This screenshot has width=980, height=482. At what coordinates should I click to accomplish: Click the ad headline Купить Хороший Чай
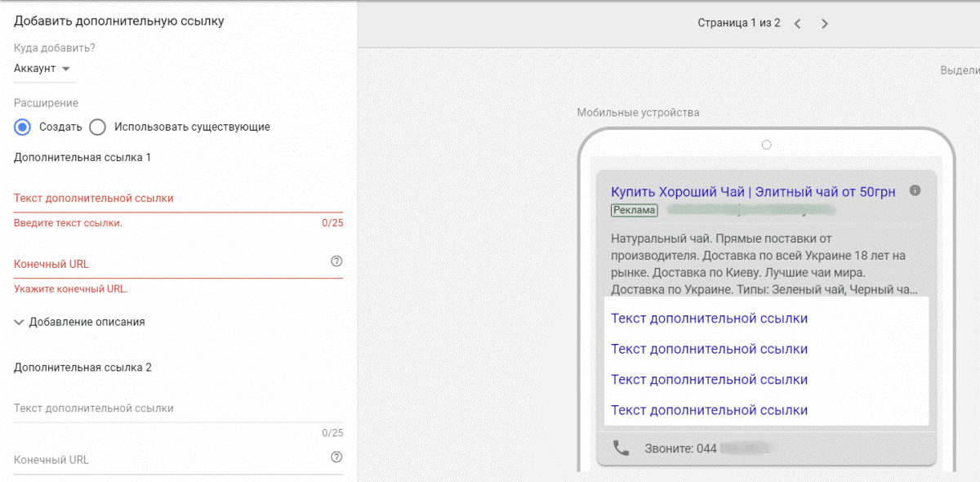coord(752,192)
